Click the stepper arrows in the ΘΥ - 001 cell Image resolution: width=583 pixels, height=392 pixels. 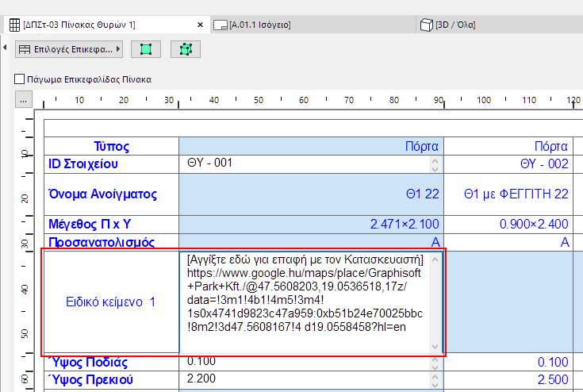click(435, 164)
